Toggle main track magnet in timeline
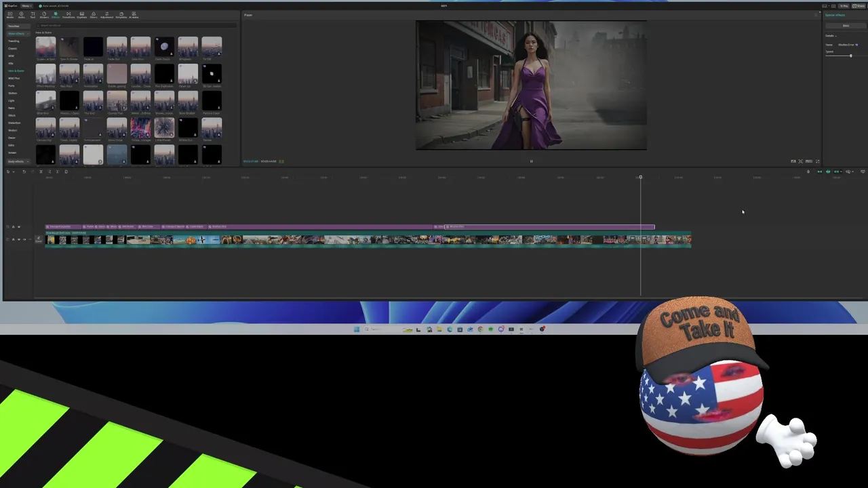The image size is (868, 488). point(819,171)
